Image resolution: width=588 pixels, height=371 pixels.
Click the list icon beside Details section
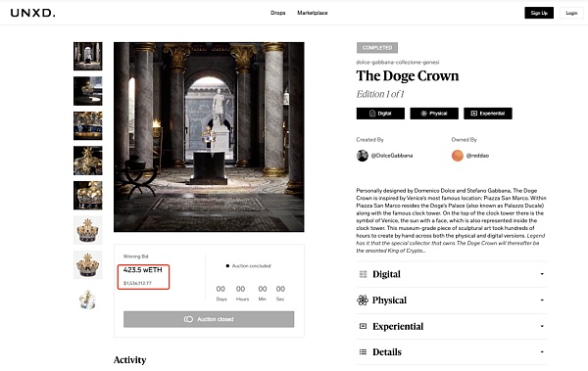point(363,351)
